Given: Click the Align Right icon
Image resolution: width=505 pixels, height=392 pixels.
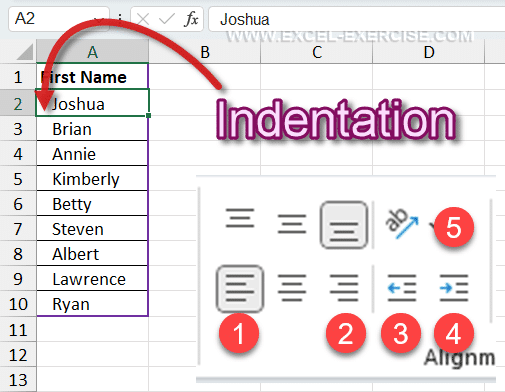Looking at the screenshot, I should 344,288.
